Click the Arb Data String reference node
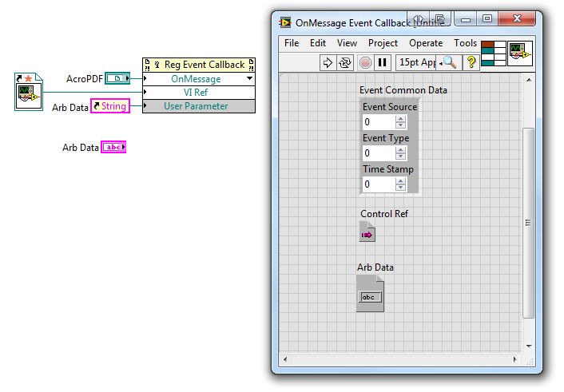The width and height of the screenshot is (564, 392). tap(110, 106)
